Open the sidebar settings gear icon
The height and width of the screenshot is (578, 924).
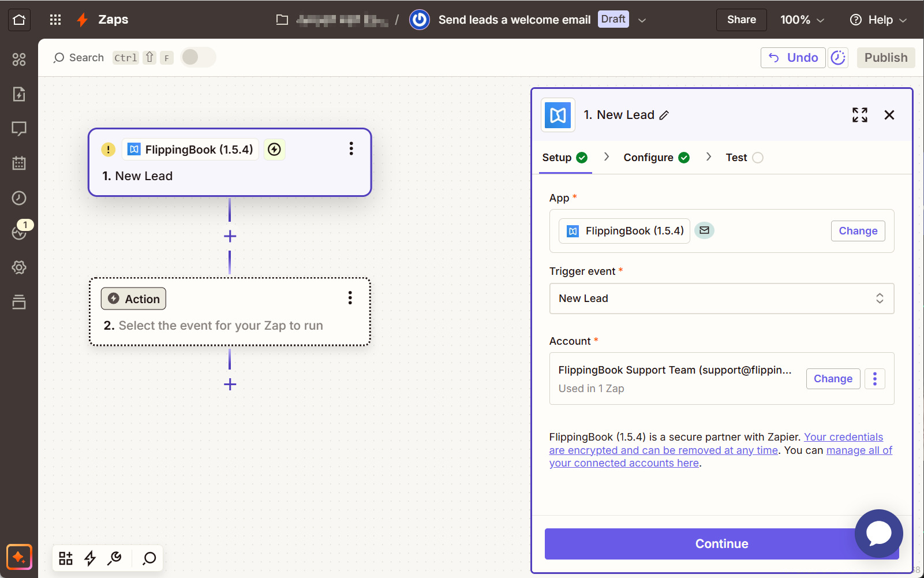coord(19,267)
